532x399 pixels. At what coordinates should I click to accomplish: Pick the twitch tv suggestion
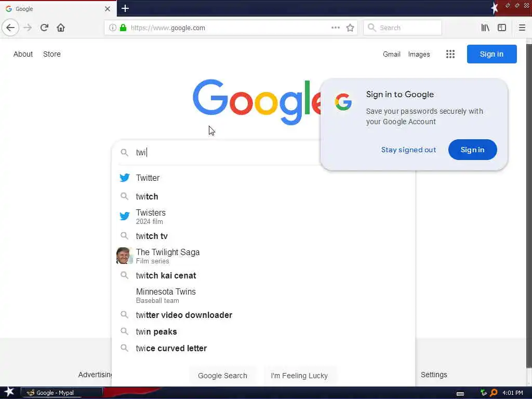[263, 236]
